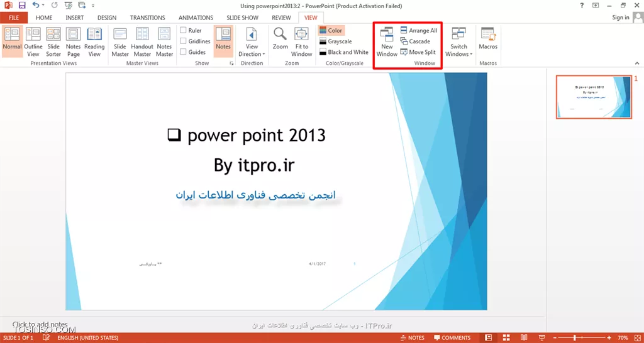644x343 pixels.
Task: Open View Direction dropdown
Action: 252,41
